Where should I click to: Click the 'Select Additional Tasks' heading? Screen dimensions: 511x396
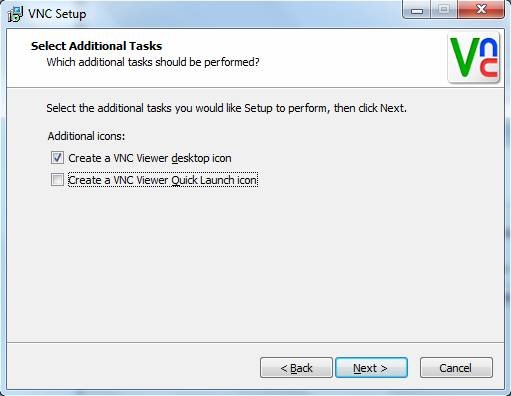pyautogui.click(x=96, y=46)
